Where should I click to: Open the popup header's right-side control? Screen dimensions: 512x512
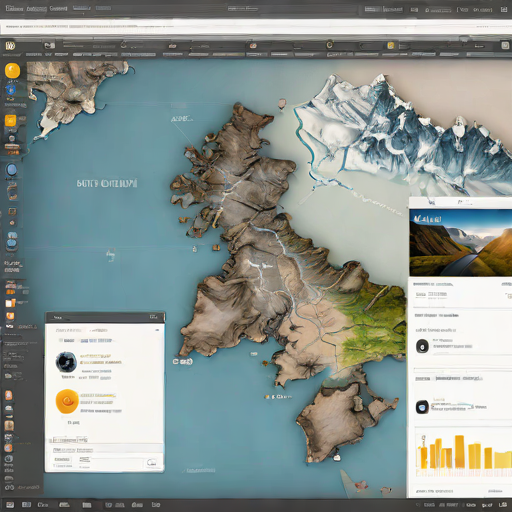[x=154, y=317]
